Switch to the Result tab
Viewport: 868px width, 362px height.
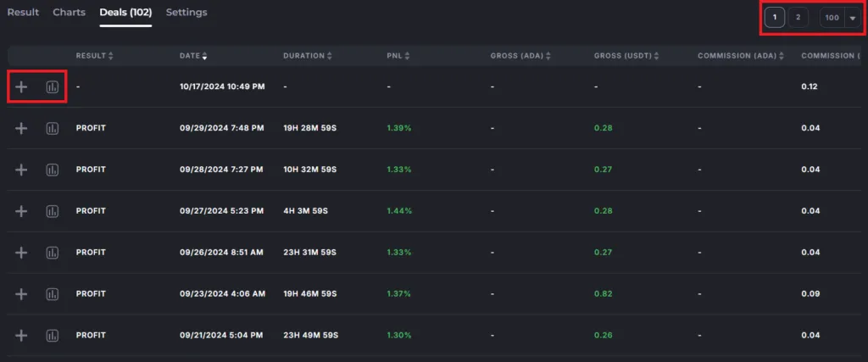tap(23, 13)
